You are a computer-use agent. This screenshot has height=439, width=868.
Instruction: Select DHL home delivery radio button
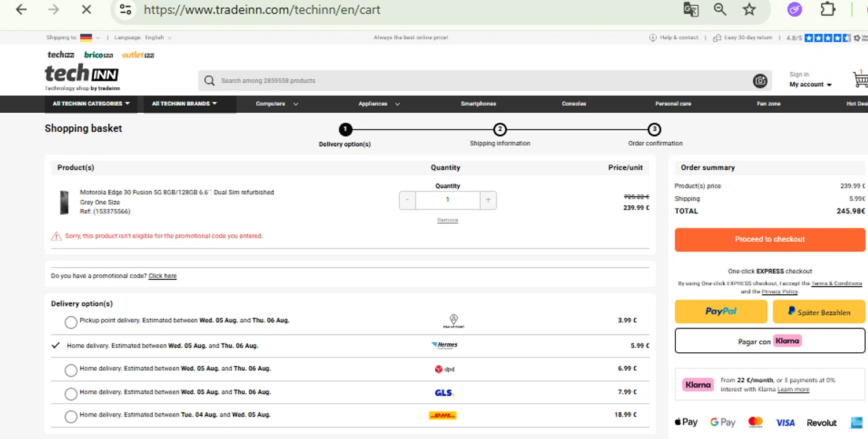(x=71, y=416)
